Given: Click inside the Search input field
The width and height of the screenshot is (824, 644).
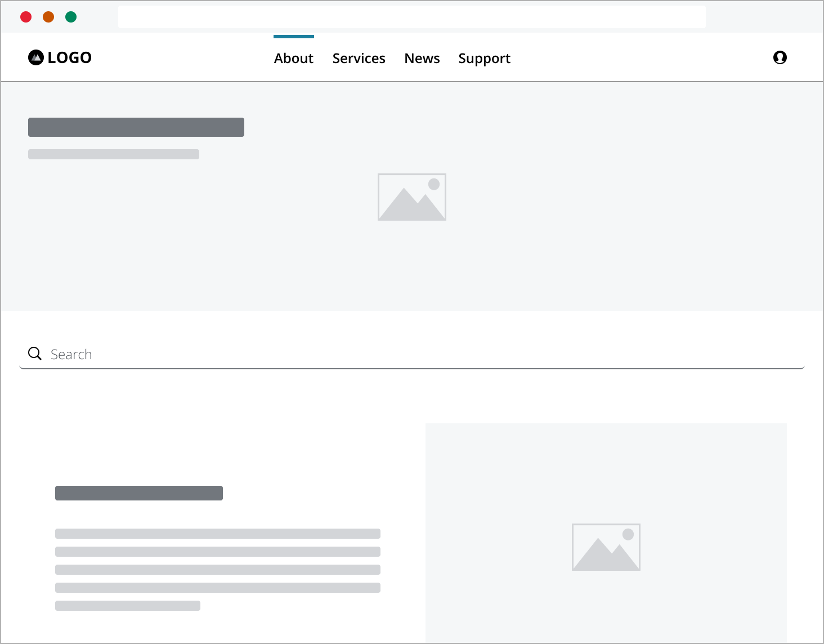Looking at the screenshot, I should 225,354.
